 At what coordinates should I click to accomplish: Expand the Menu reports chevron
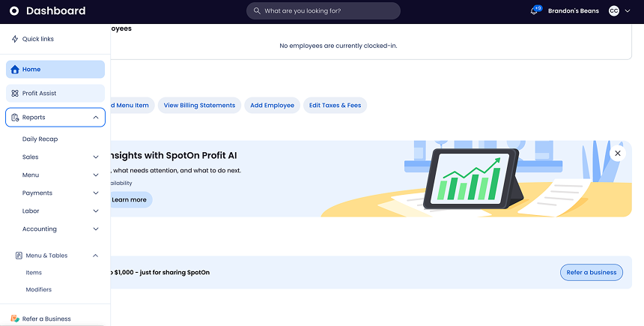96,175
